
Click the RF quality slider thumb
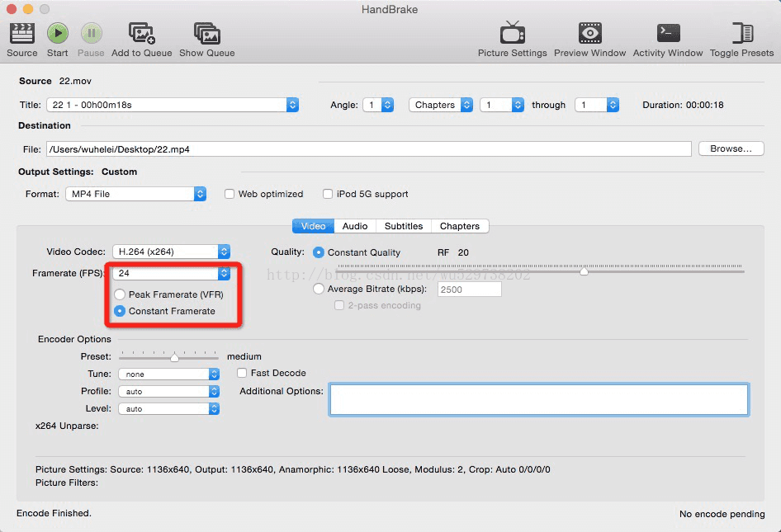click(x=584, y=271)
